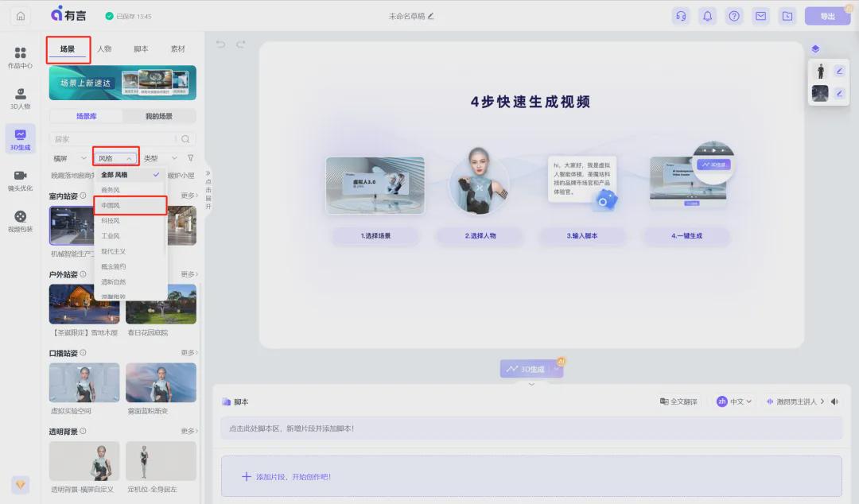
Task: Open the filter funnel icon in scene library
Action: point(191,157)
